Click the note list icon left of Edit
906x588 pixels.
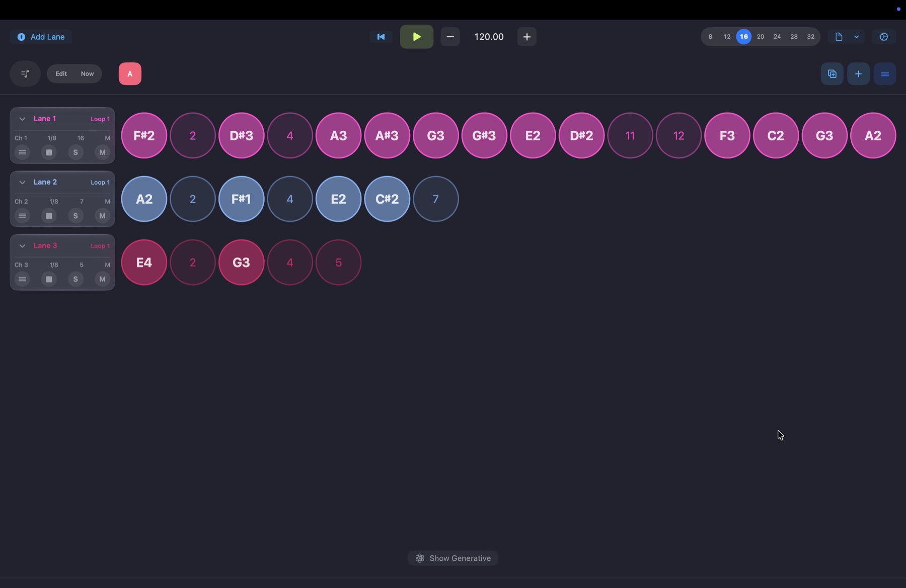pos(25,74)
